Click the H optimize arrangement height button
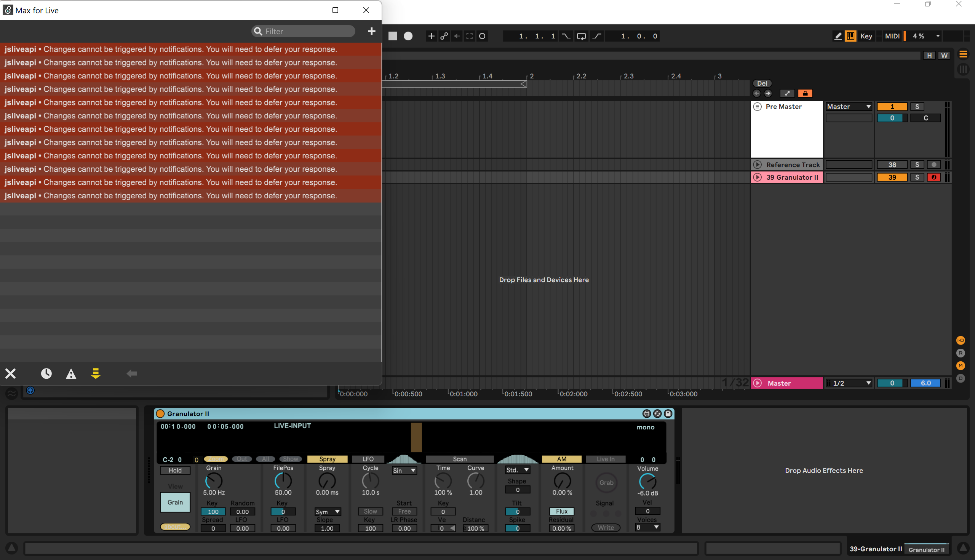 929,55
